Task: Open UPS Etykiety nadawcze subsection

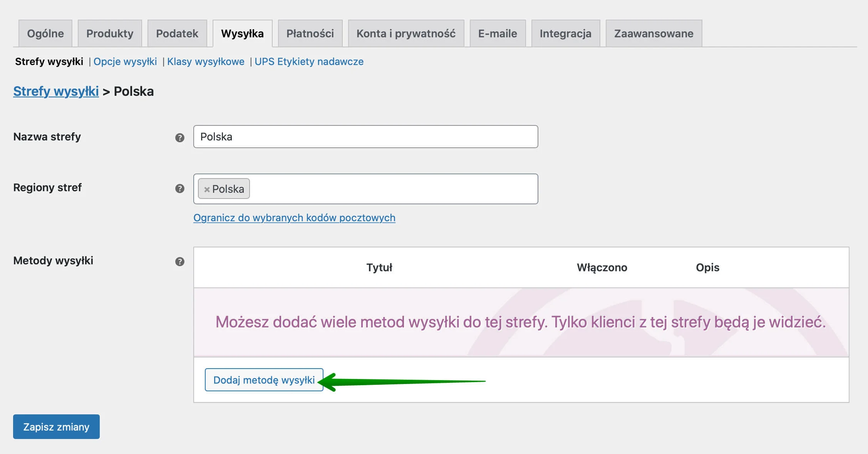Action: tap(309, 62)
